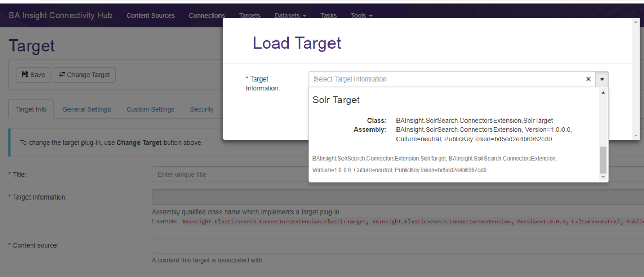The image size is (644, 277).
Task: Go to Content Sources in navbar
Action: tap(150, 16)
